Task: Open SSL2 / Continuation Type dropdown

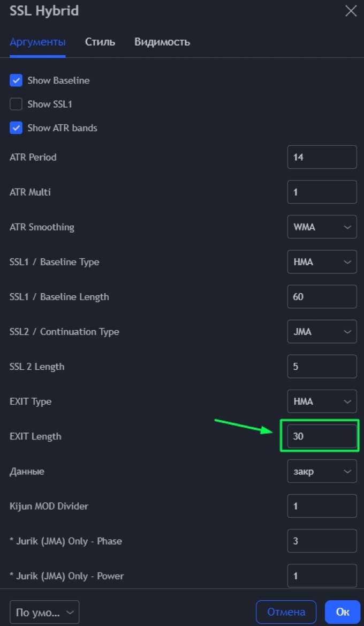Action: (x=322, y=332)
